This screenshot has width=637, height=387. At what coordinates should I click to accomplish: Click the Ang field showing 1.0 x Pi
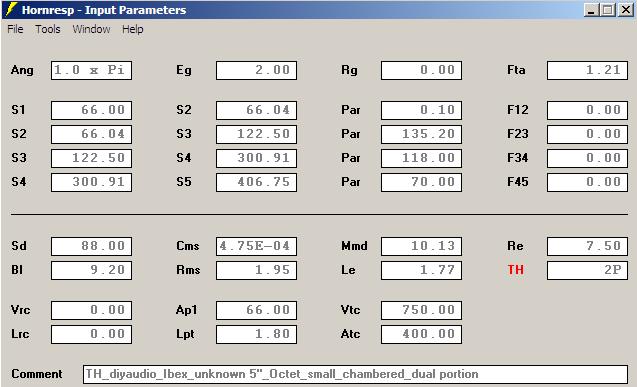pyautogui.click(x=91, y=70)
